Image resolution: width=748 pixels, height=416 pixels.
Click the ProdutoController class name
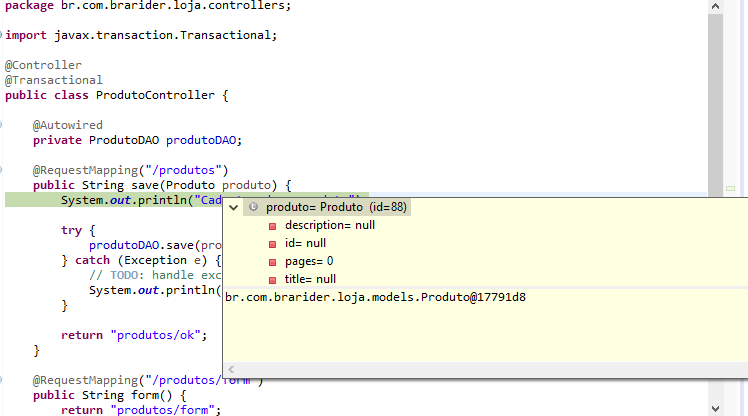(x=155, y=95)
